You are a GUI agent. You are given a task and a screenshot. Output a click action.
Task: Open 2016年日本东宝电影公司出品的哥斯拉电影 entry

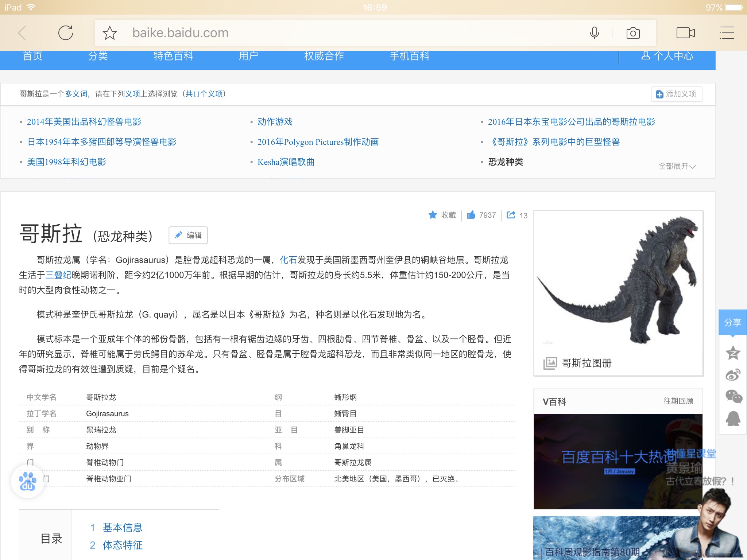[572, 122]
